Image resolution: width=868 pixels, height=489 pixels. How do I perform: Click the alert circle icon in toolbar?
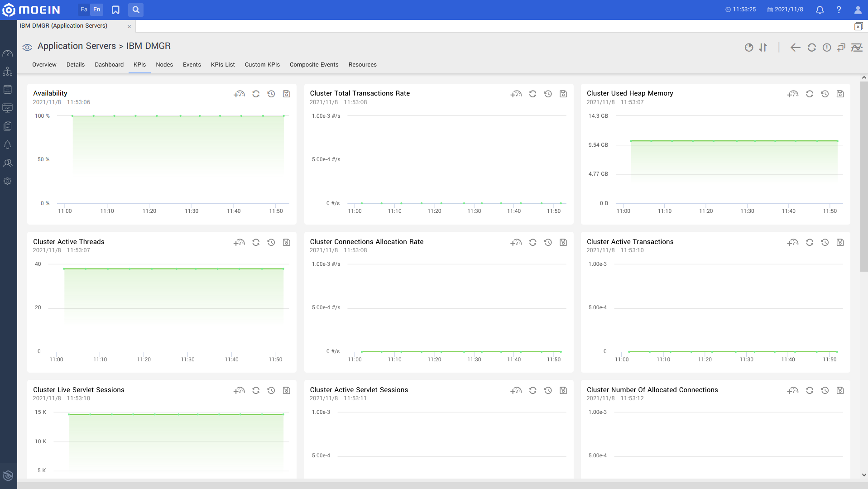click(827, 48)
